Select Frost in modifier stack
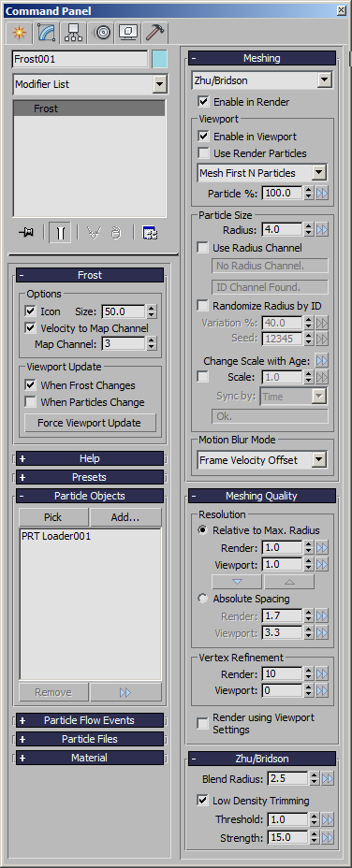352x868 pixels. point(89,108)
